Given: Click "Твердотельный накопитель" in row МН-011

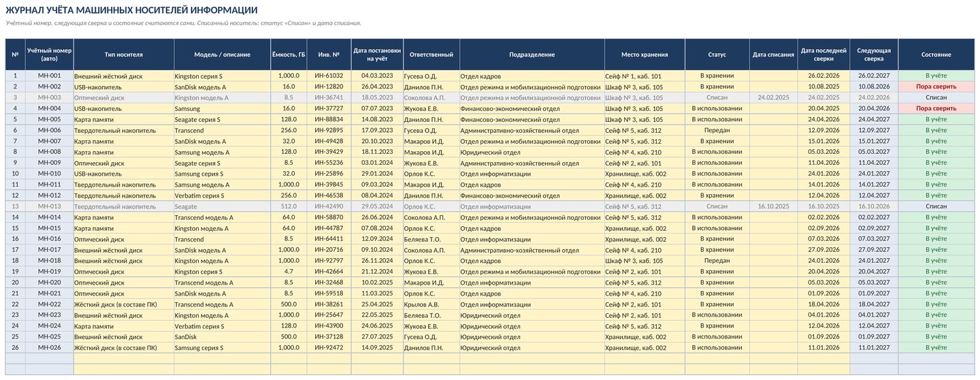Looking at the screenshot, I should [124, 185].
